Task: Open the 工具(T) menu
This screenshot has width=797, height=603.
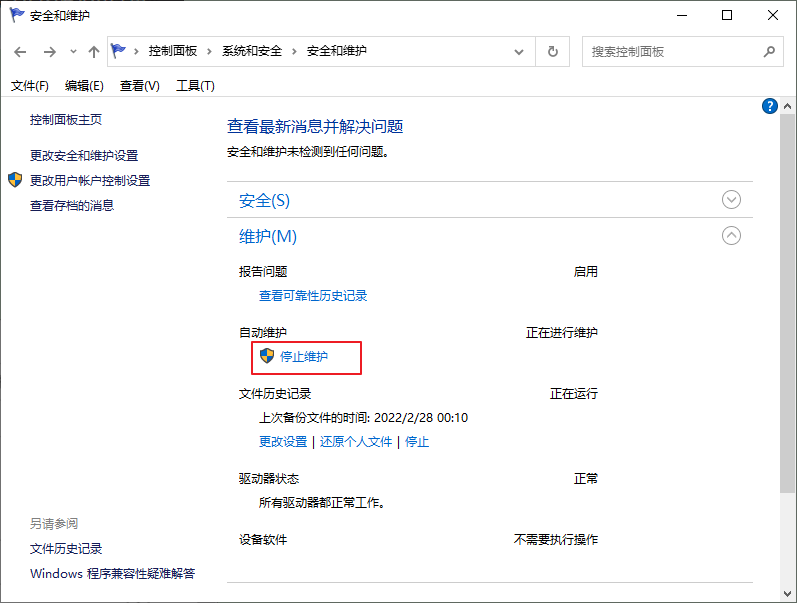Action: click(x=195, y=86)
